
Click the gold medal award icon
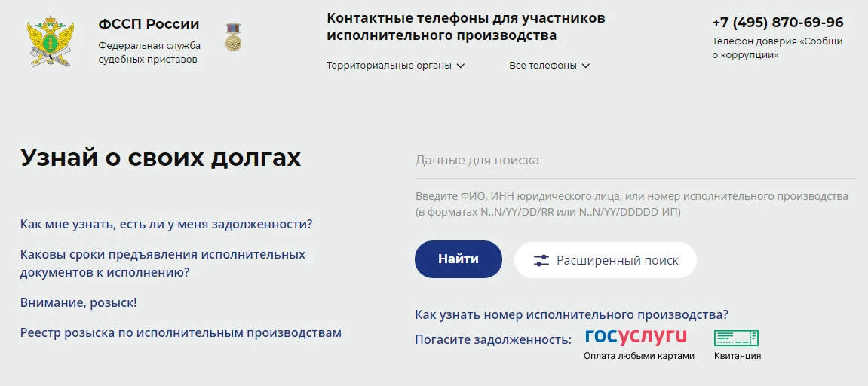tap(234, 37)
